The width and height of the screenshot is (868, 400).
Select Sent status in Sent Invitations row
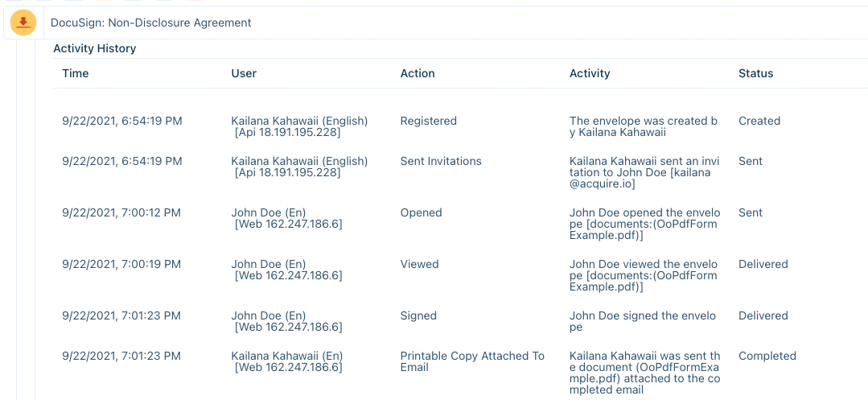750,161
